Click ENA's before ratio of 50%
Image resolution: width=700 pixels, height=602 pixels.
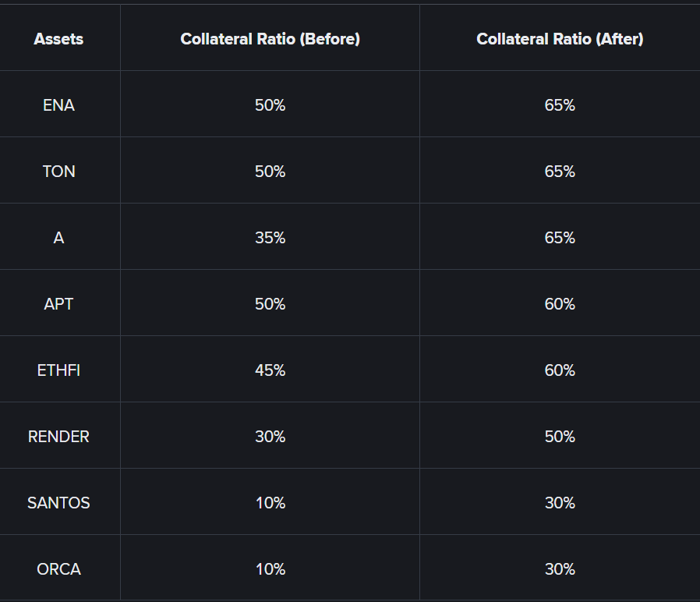click(270, 105)
